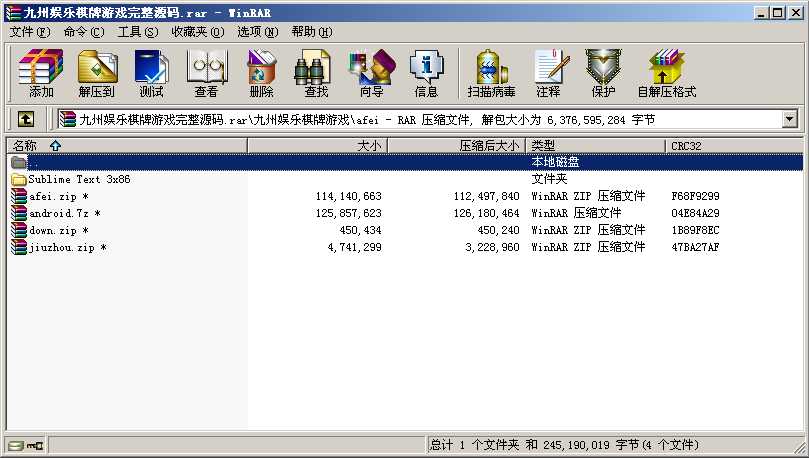Click the Extract To (解压到) icon

coord(97,73)
